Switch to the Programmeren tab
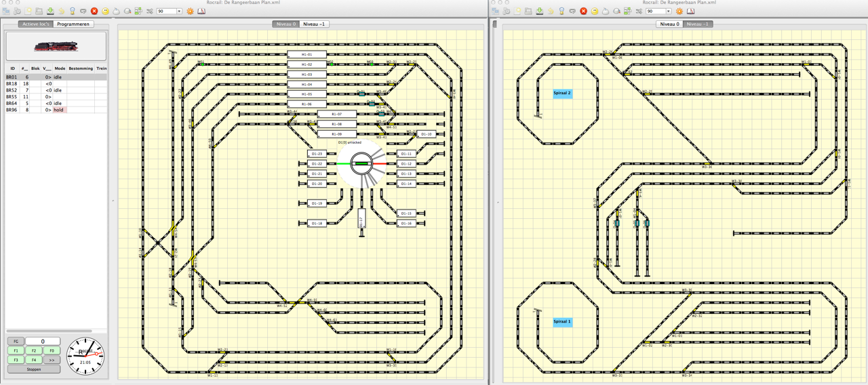Screen dimensions: 868x385 pos(73,24)
